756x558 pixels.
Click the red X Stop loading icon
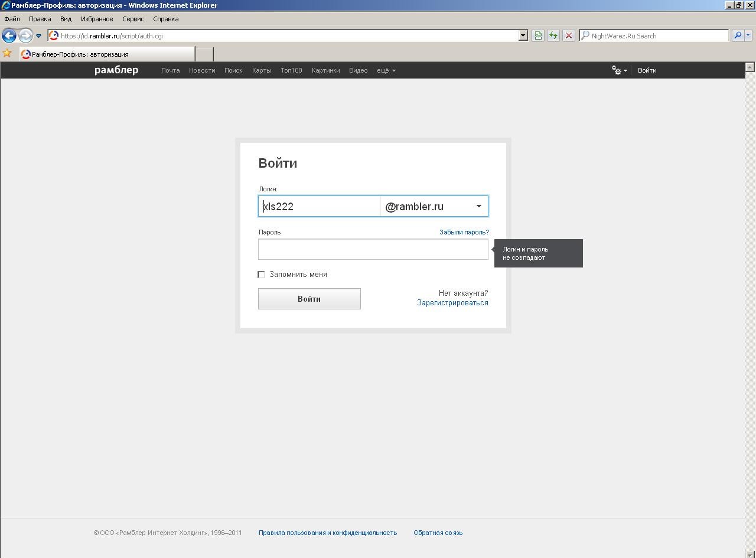(x=568, y=35)
